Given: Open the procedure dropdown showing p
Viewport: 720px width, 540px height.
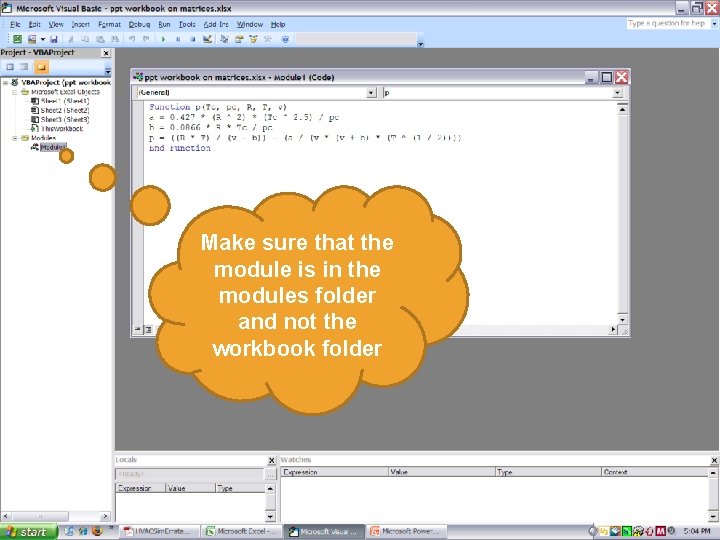Looking at the screenshot, I should [x=617, y=93].
